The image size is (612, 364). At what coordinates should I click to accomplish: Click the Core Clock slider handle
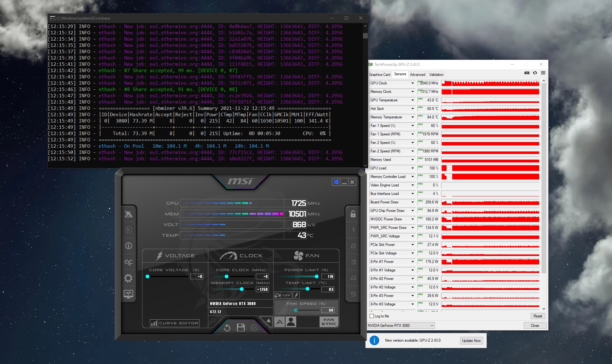pos(226,276)
